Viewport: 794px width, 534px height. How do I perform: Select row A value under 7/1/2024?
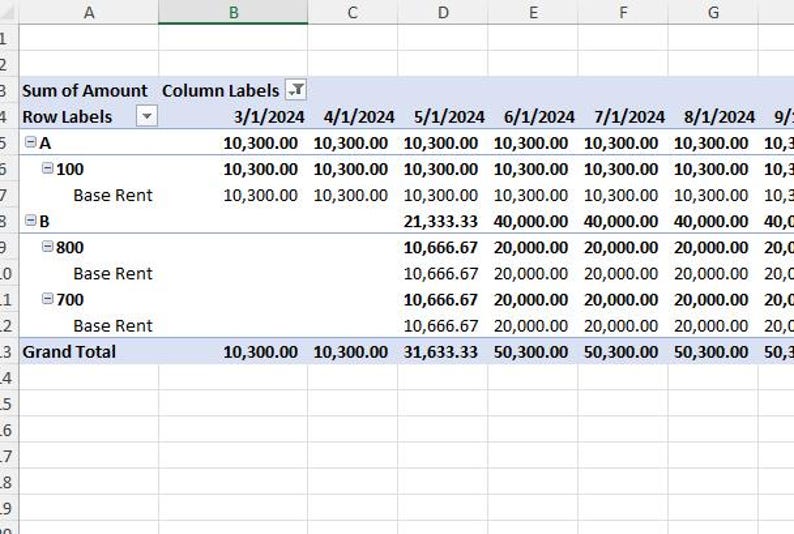[x=623, y=143]
